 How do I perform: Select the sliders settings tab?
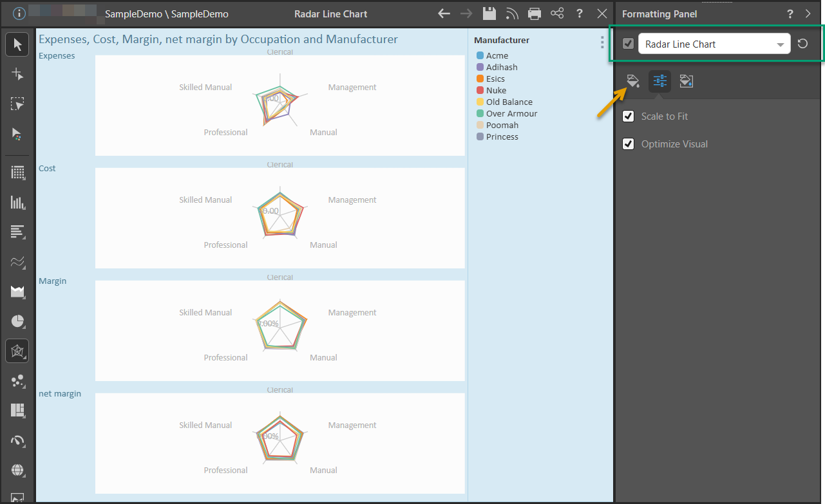pos(659,81)
